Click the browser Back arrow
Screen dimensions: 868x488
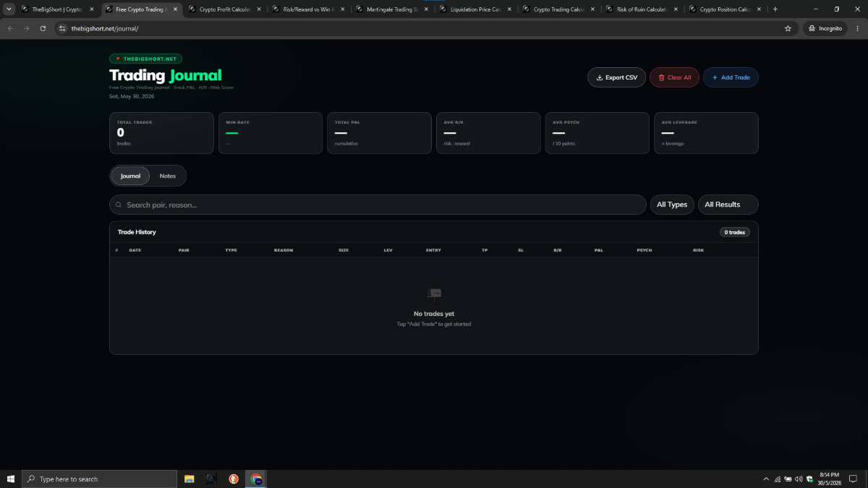pos(10,28)
